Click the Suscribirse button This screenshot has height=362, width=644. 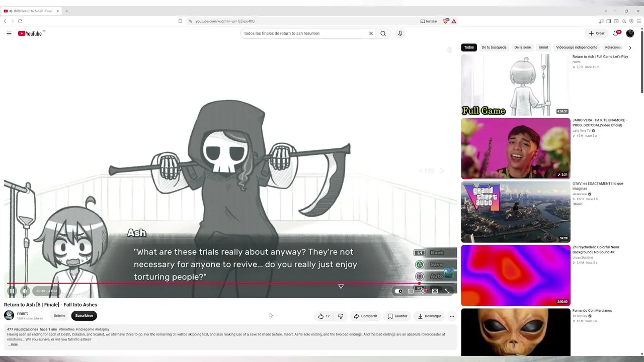click(84, 316)
